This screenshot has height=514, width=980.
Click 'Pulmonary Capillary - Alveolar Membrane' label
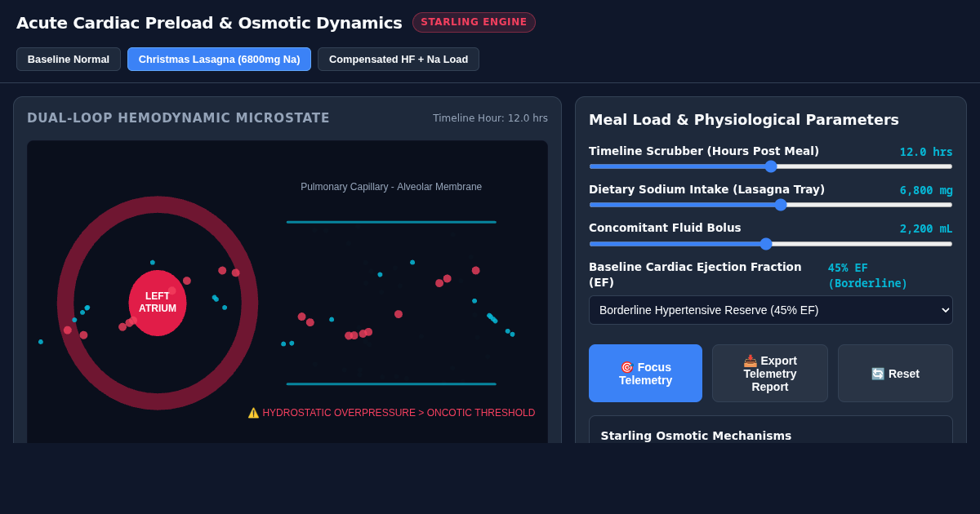391,187
